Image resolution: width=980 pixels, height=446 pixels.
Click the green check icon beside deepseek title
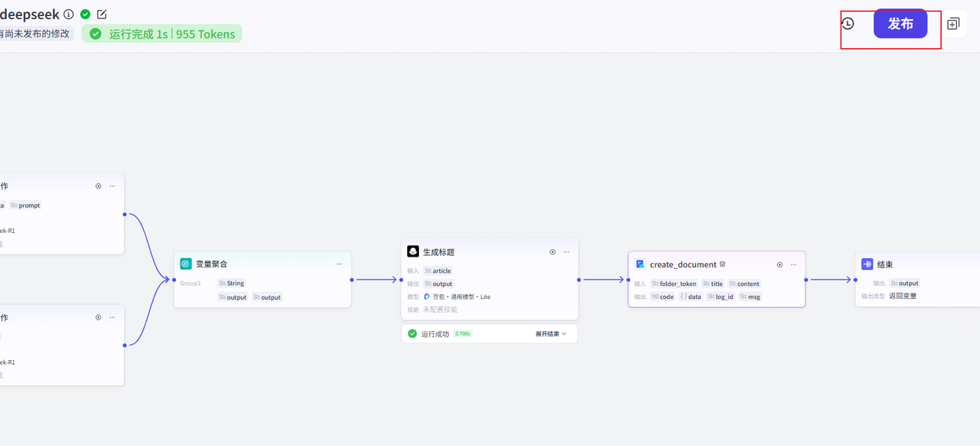(85, 15)
